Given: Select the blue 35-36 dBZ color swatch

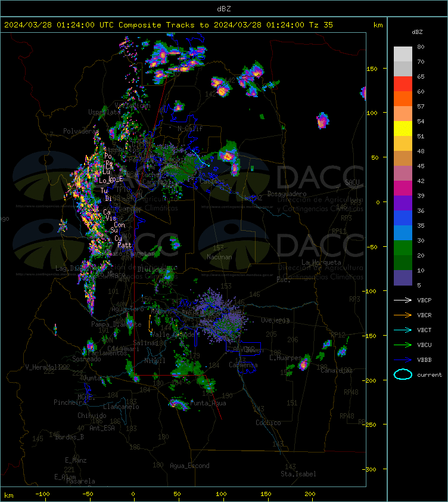Looking at the screenshot, I should click(x=403, y=218).
